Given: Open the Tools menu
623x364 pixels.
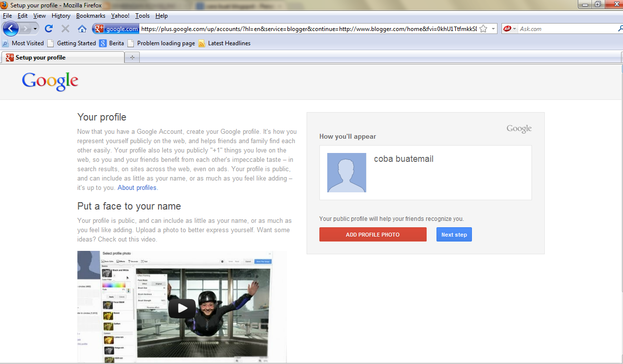Looking at the screenshot, I should click(143, 16).
